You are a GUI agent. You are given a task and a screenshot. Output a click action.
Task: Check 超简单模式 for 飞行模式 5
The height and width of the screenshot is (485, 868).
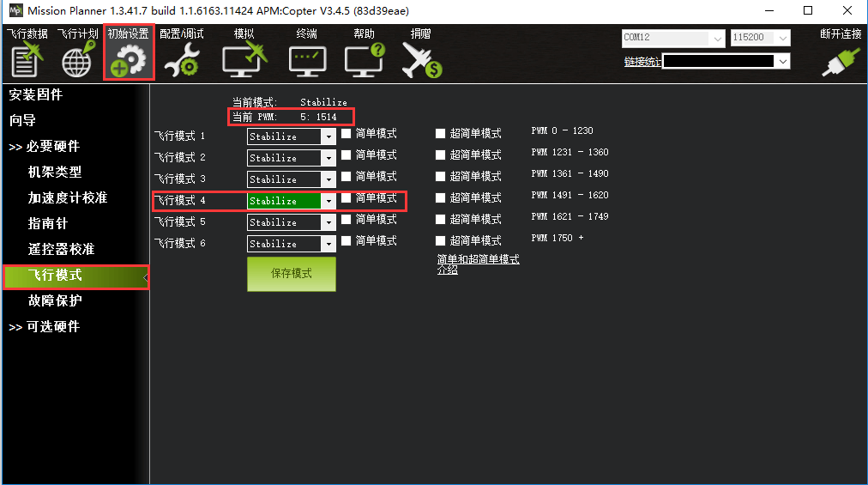pos(441,220)
